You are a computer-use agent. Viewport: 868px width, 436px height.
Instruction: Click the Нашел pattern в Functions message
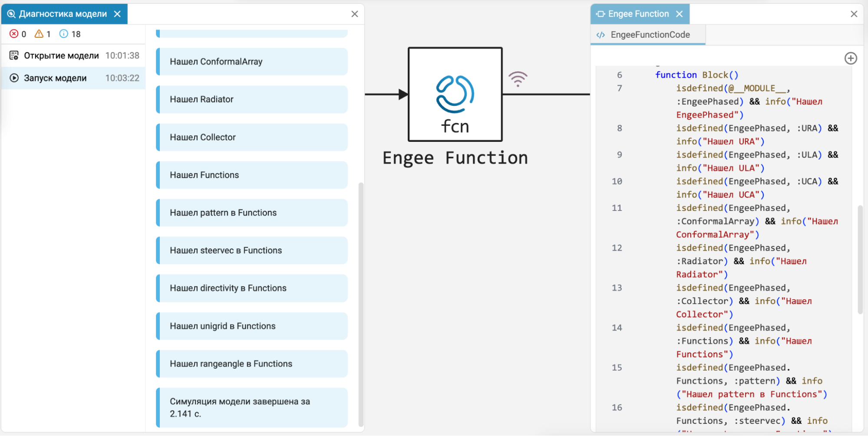pyautogui.click(x=252, y=213)
